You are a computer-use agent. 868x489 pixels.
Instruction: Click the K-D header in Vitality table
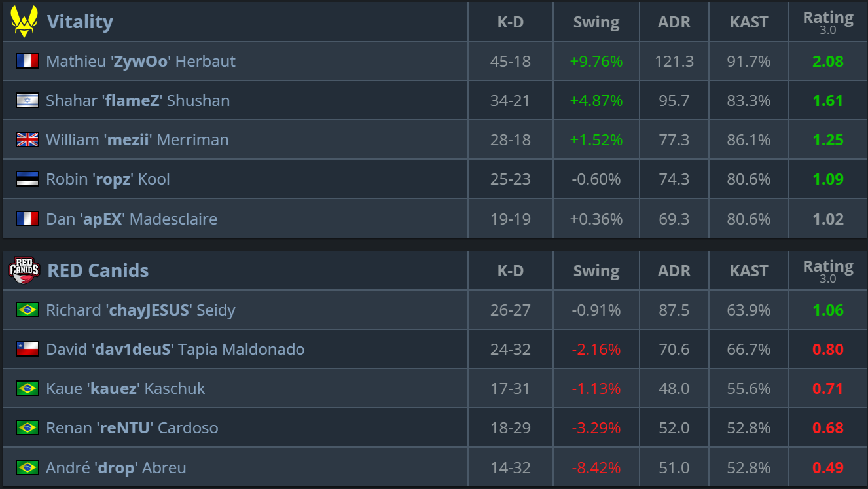pos(510,22)
